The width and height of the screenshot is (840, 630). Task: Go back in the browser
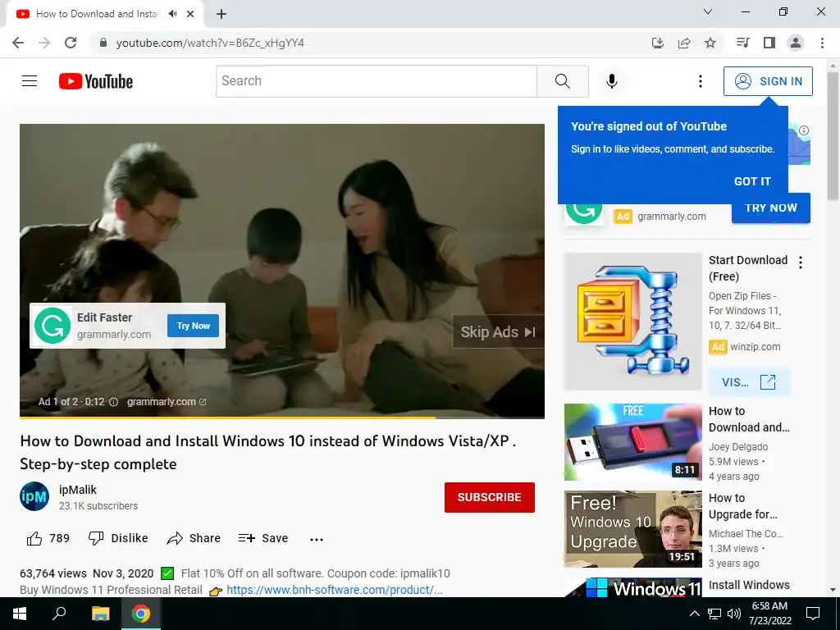18,43
